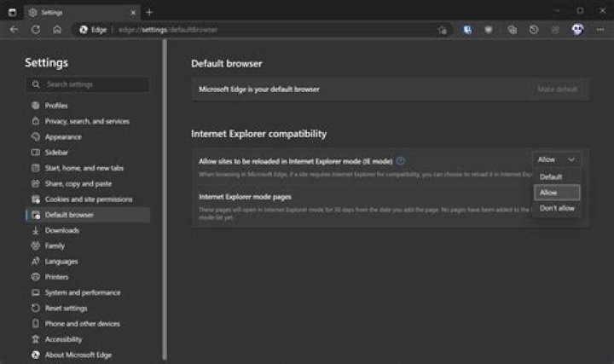Screen dimensions: 614x364
Task: Close the Settings tab
Action: click(x=133, y=13)
